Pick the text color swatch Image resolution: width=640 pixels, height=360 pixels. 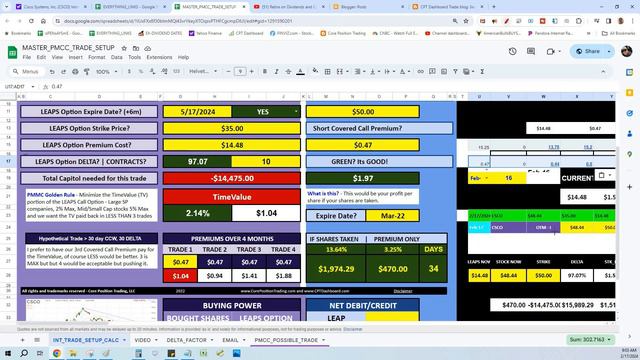coord(300,71)
